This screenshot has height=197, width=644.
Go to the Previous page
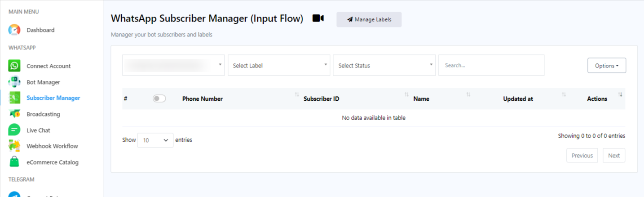pos(582,156)
